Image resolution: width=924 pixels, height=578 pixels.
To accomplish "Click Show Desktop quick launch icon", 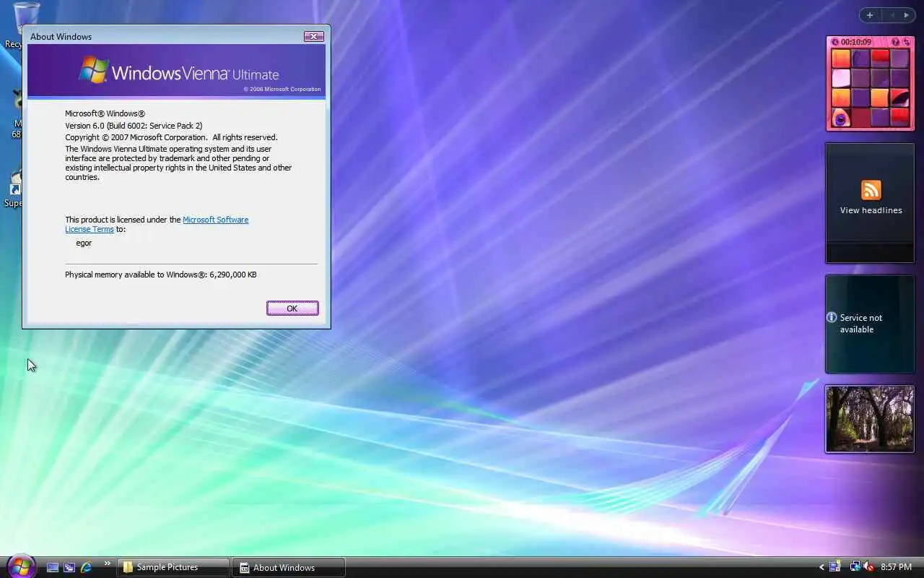I will pos(53,567).
